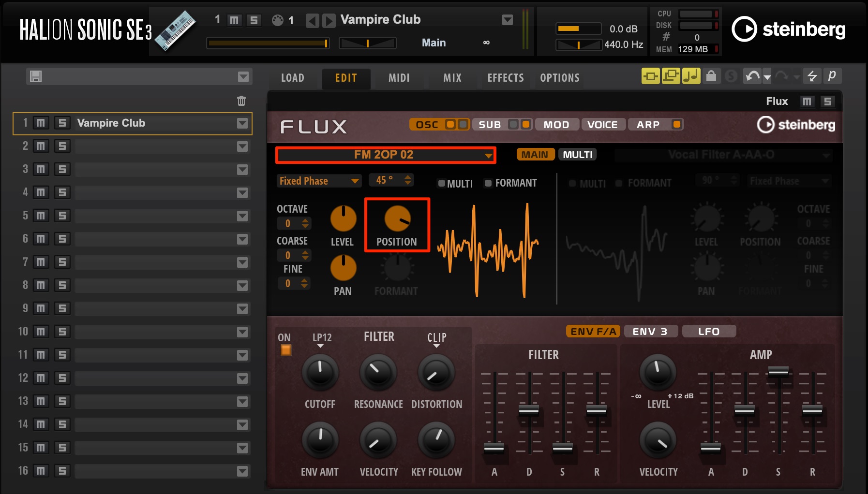Click the save multi-program disk icon
This screenshot has height=494, width=868.
(36, 76)
